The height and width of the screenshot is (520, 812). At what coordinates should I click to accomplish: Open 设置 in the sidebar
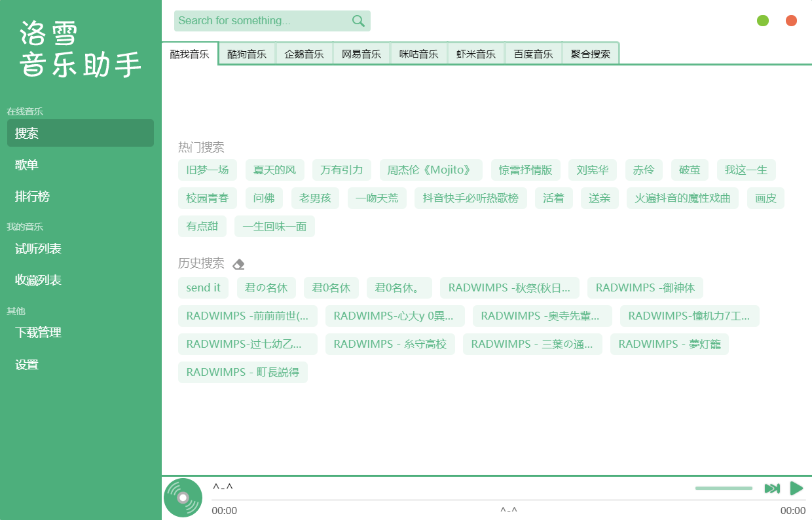tap(27, 365)
